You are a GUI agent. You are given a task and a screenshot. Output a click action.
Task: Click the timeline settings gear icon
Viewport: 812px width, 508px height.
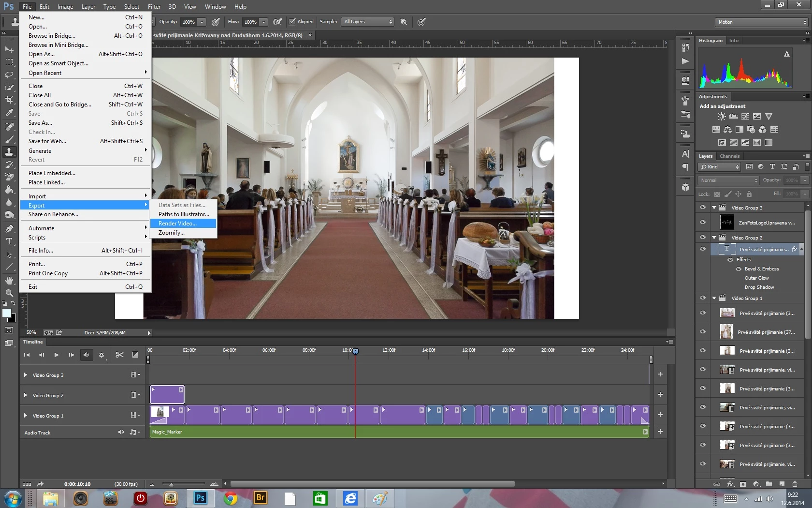click(x=101, y=355)
